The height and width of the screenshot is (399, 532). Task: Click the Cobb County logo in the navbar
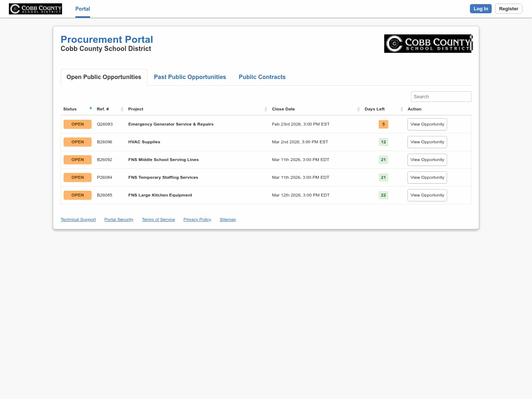point(35,9)
